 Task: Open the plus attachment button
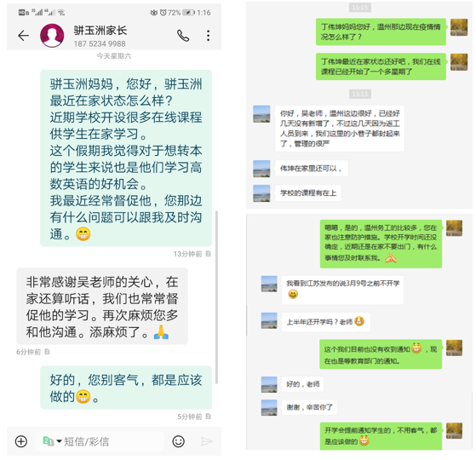coord(21,441)
